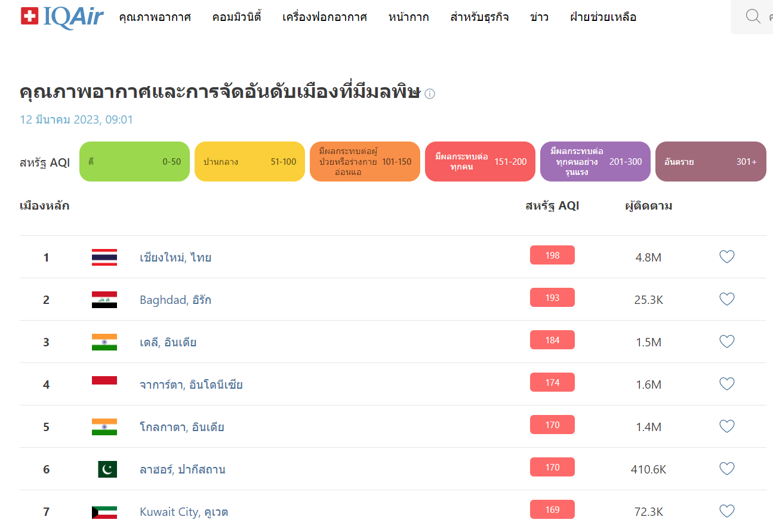
Task: Click the Thailand flag icon
Action: coord(104,257)
